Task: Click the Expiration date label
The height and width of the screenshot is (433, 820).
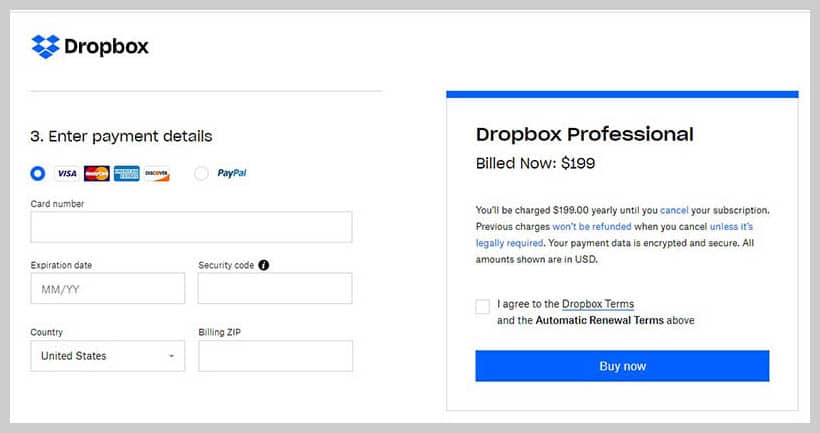Action: [x=61, y=265]
